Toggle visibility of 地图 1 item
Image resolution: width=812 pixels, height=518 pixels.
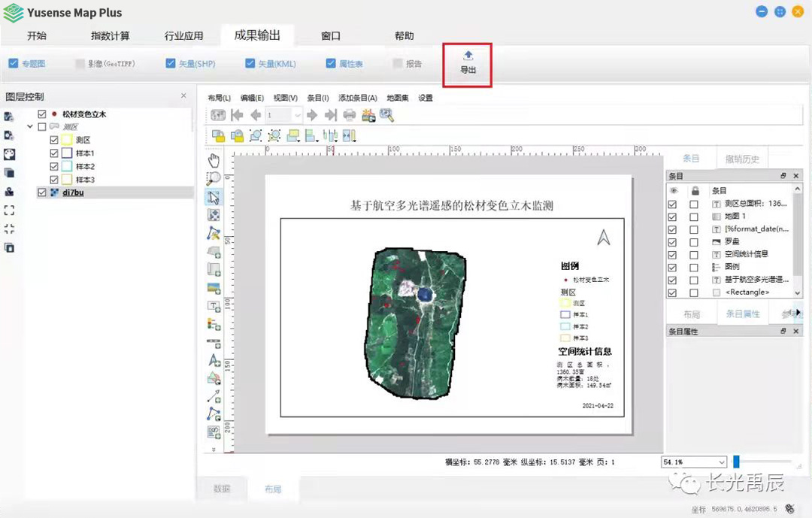click(x=672, y=217)
